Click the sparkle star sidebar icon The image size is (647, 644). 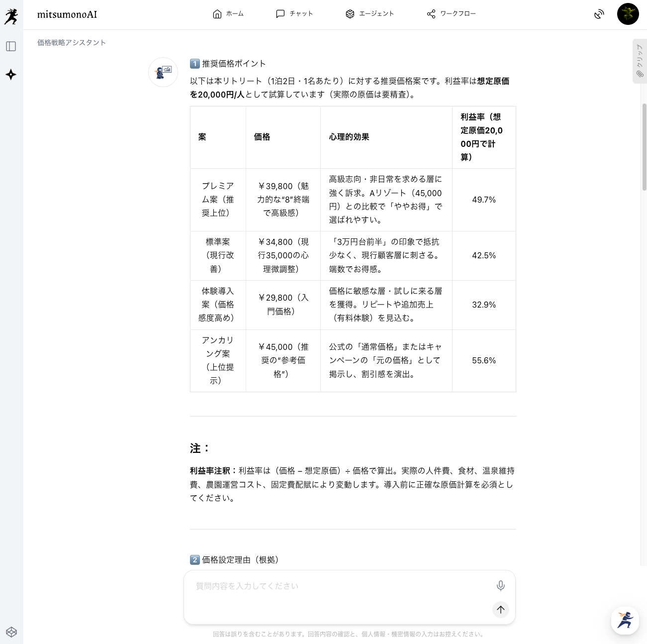coord(11,75)
